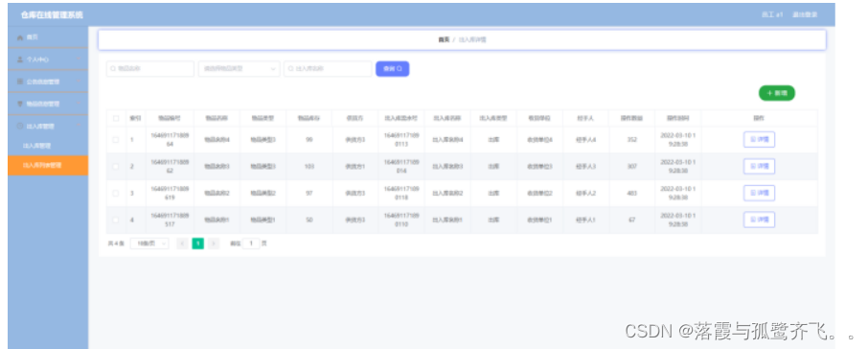This screenshot has height=349, width=868.
Task: Check the checkbox for row 3
Action: (116, 194)
